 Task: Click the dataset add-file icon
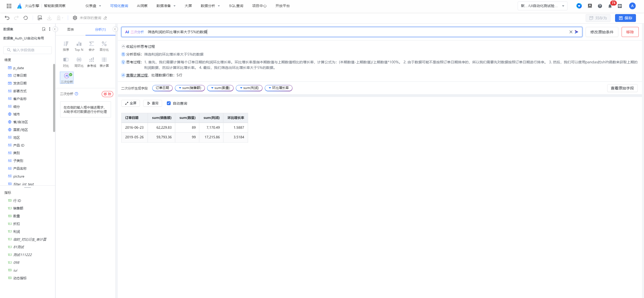tap(44, 29)
